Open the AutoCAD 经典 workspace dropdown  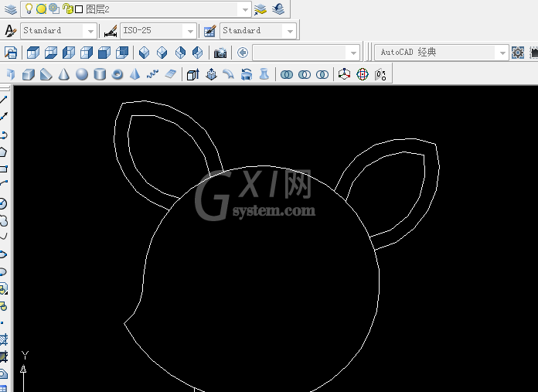[502, 53]
